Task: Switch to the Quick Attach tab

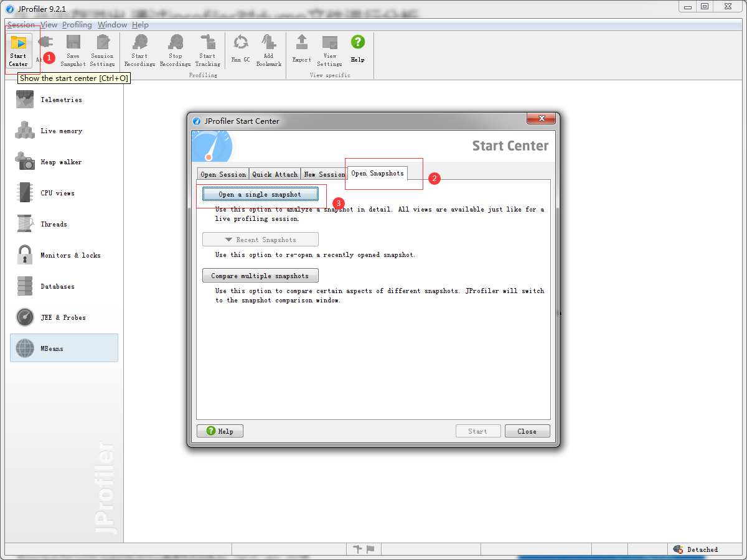Action: [x=275, y=174]
